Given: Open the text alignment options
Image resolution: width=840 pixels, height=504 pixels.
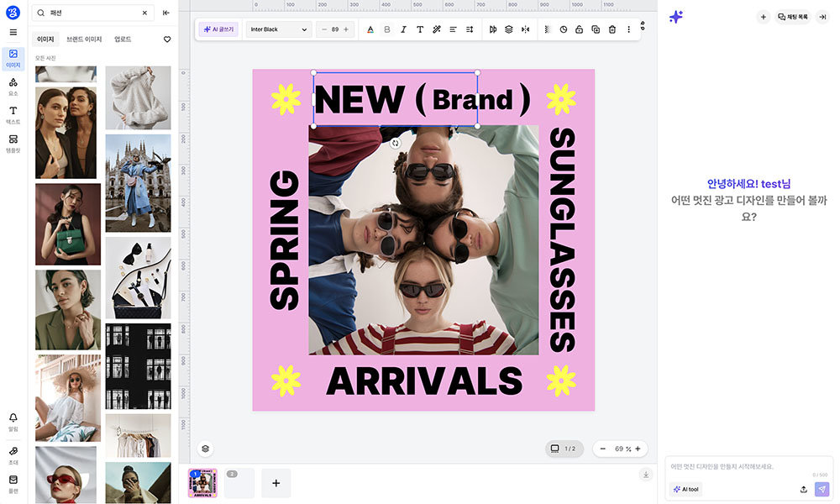Looking at the screenshot, I should (x=453, y=29).
